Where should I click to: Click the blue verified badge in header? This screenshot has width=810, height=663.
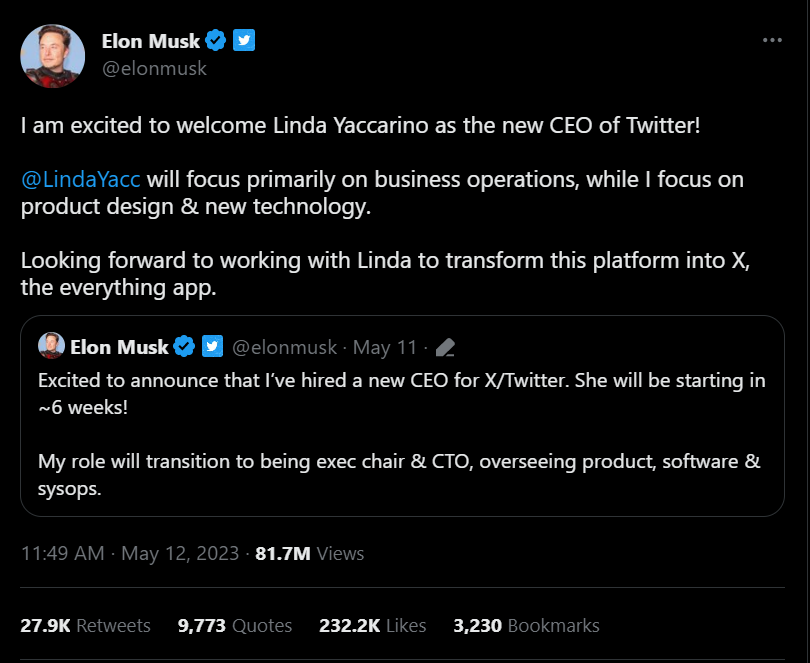[216, 41]
